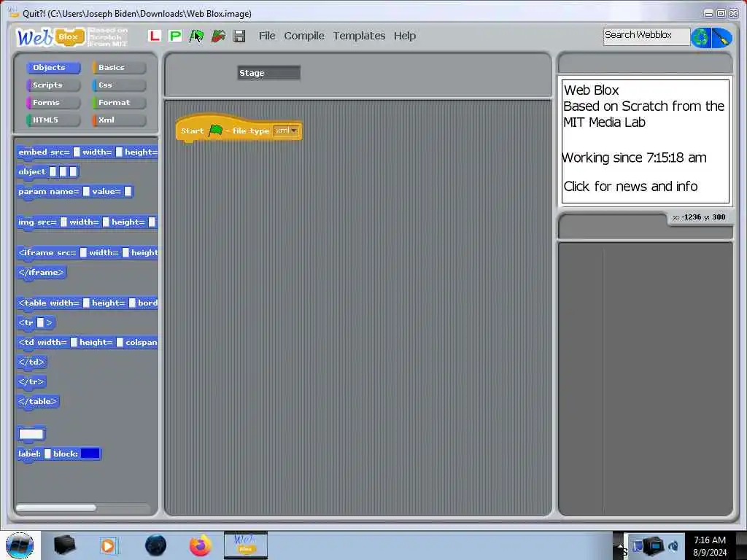Select the Objects block category
The image size is (747, 560).
point(53,68)
